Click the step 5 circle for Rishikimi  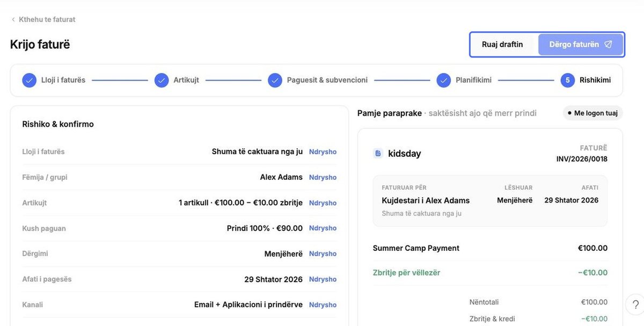[x=568, y=80]
